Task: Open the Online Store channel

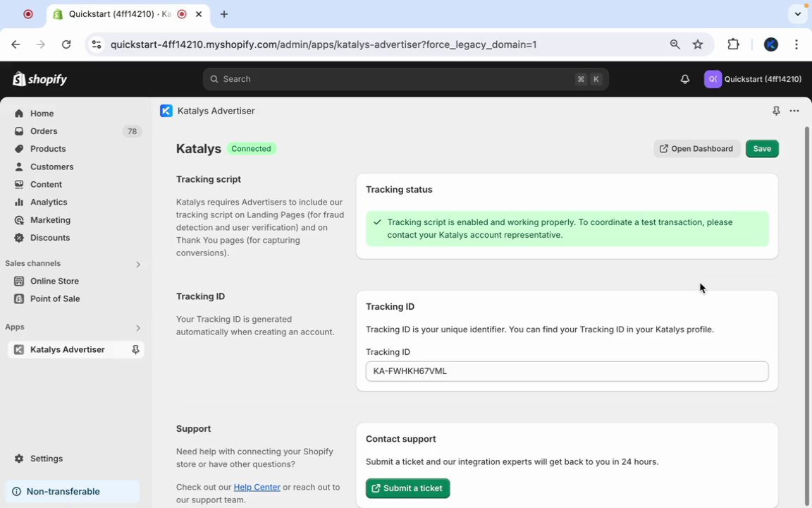Action: tap(54, 281)
